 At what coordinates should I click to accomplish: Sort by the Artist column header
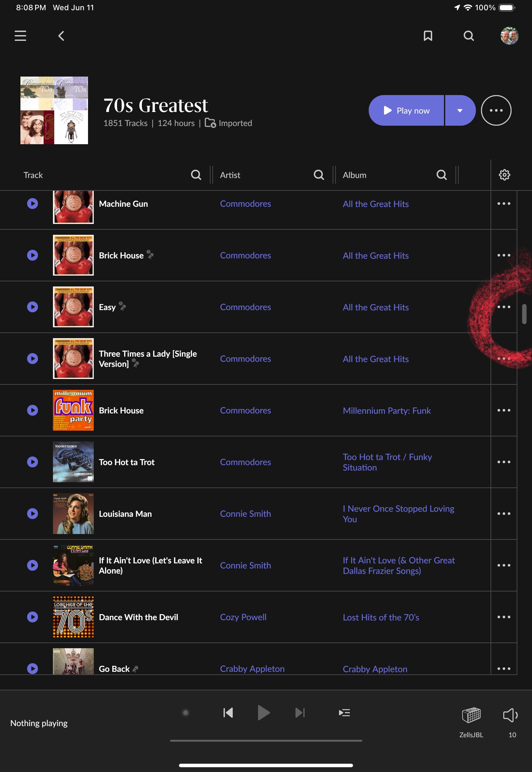[x=230, y=175]
